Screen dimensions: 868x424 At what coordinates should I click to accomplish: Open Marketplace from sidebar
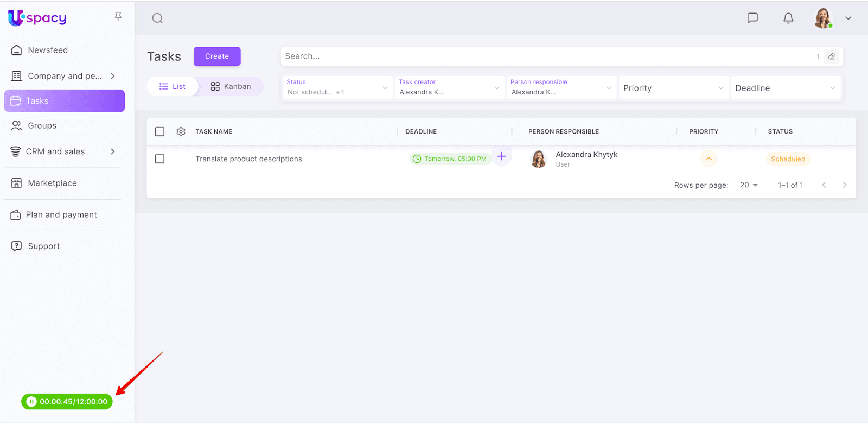52,183
